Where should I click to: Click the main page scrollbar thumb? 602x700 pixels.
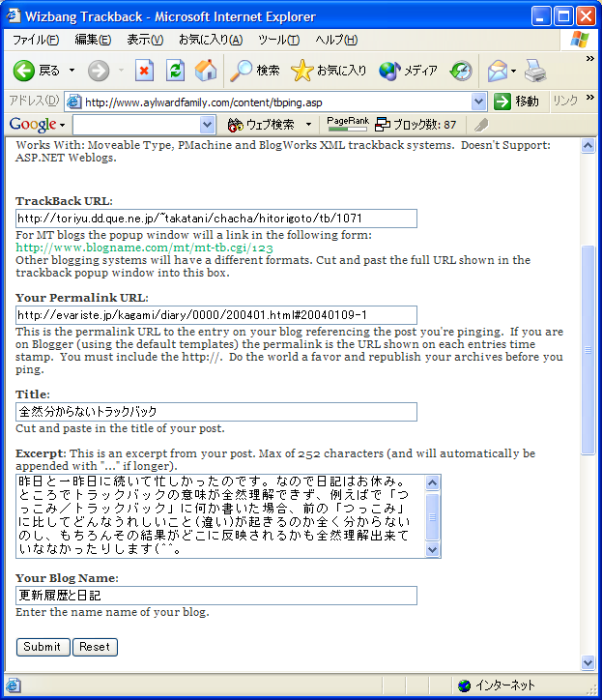tap(588, 350)
